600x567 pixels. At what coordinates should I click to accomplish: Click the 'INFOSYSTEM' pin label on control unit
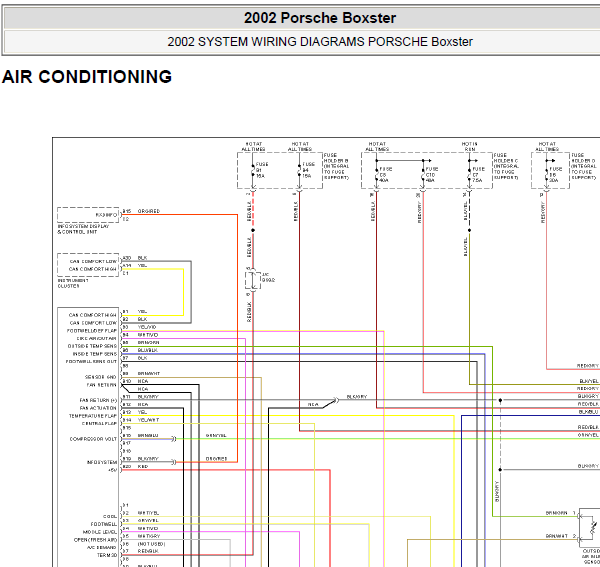(x=102, y=462)
